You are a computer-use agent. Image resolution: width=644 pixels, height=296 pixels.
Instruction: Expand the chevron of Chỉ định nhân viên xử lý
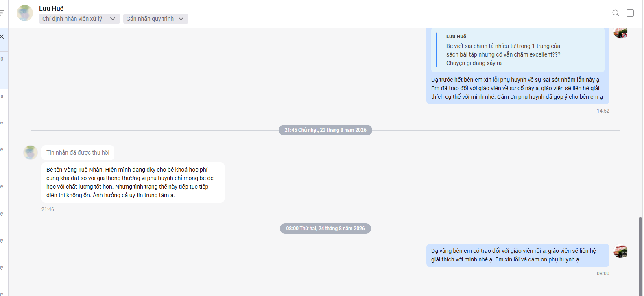point(113,19)
